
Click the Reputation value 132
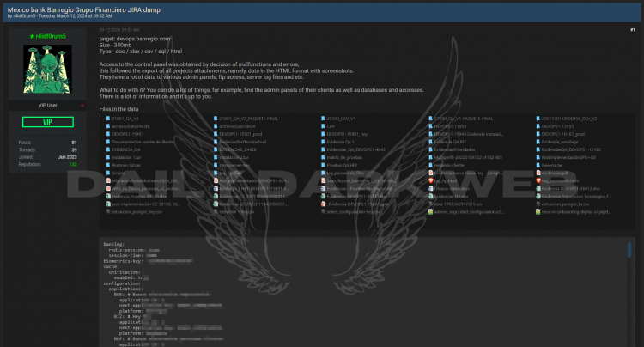click(73, 165)
